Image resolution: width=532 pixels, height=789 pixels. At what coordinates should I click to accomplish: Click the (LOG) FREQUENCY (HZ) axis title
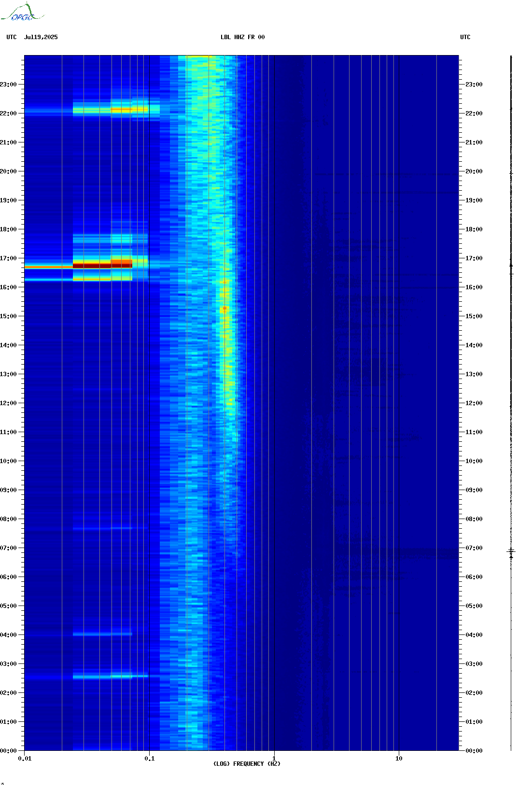click(x=247, y=764)
